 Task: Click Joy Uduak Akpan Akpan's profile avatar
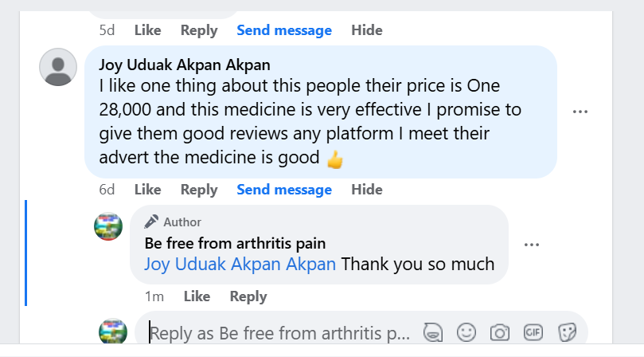57,67
